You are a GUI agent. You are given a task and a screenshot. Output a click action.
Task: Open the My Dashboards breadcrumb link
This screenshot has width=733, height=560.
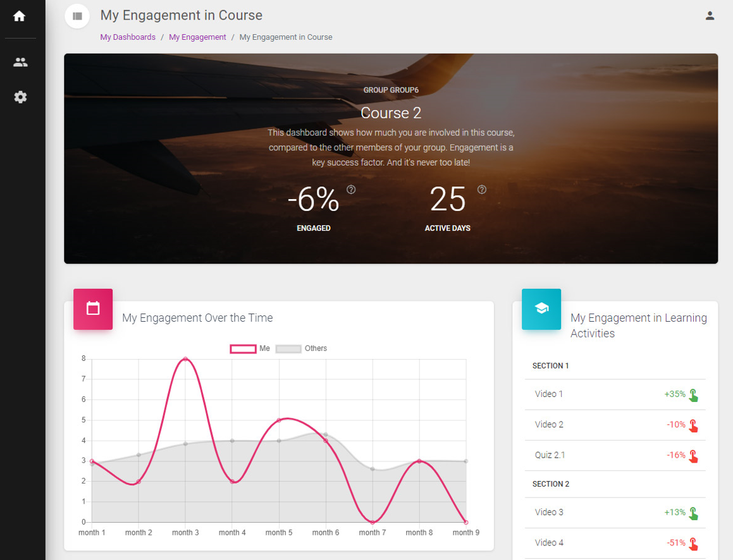coord(128,37)
